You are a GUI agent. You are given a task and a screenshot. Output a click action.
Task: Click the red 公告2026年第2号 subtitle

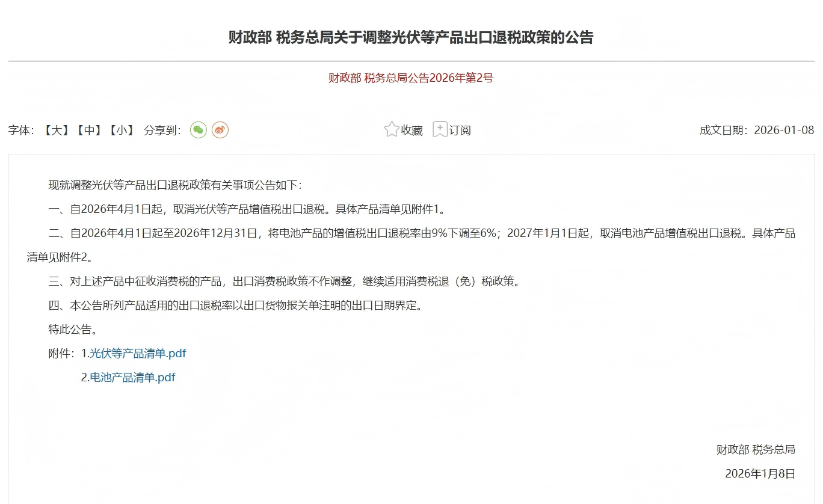(x=411, y=78)
